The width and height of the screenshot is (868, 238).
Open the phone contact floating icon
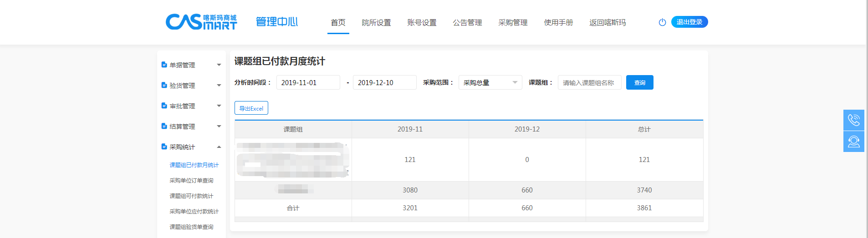point(853,120)
